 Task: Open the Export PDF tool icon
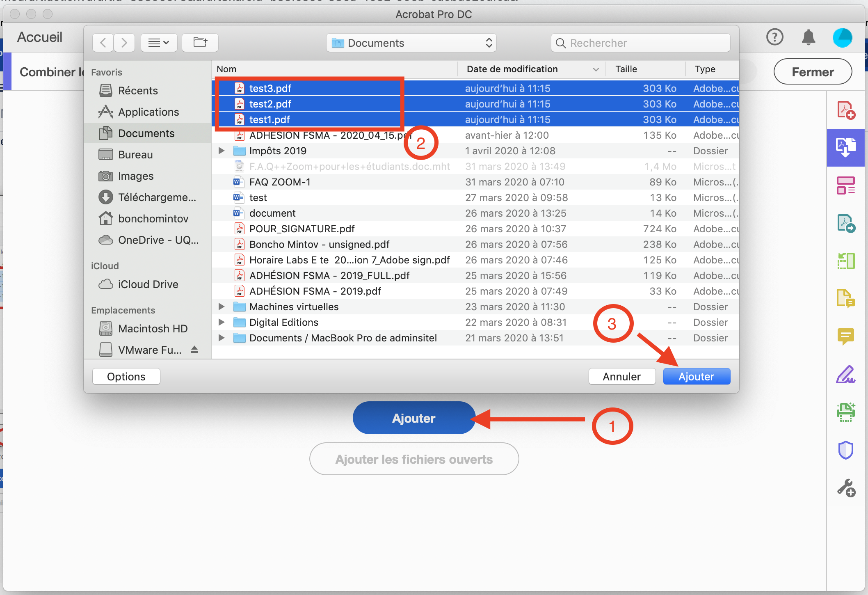[846, 223]
